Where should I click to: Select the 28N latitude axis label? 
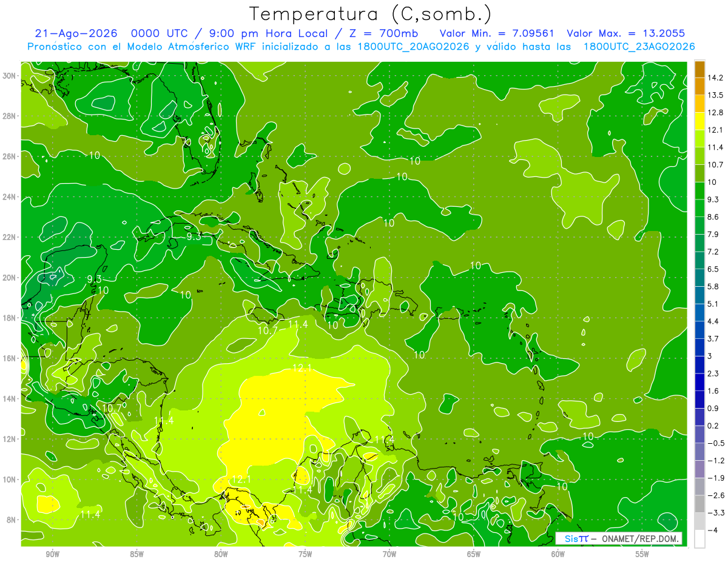tap(10, 116)
